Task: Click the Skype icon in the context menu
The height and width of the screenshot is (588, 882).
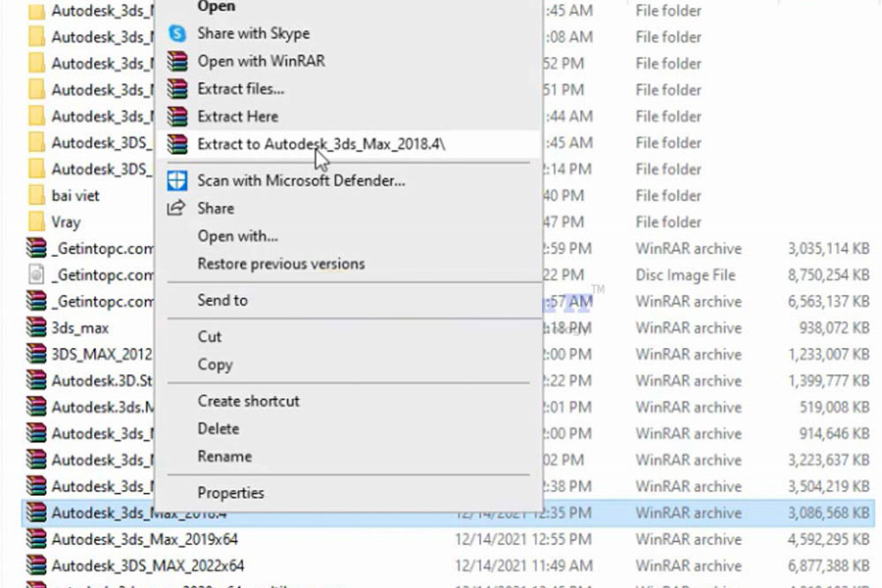Action: 177,33
